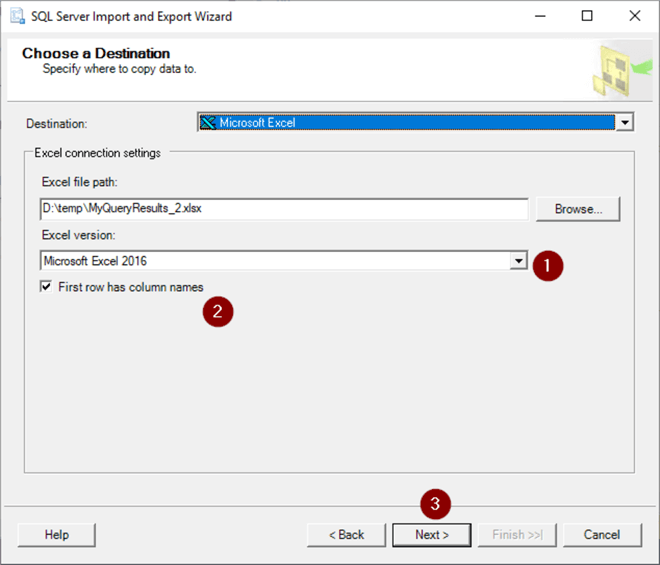
Task: Toggle the First row has column names checkbox
Action: 46,287
